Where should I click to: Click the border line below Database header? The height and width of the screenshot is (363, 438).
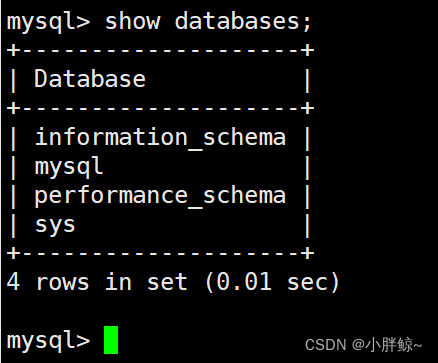(x=160, y=108)
